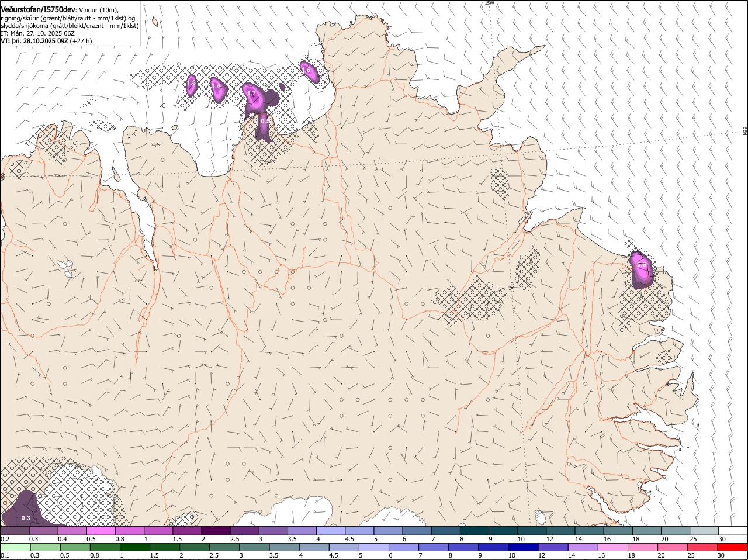Select the bright red swatch past 30, lower legend
748x560 pixels.
coord(733,547)
